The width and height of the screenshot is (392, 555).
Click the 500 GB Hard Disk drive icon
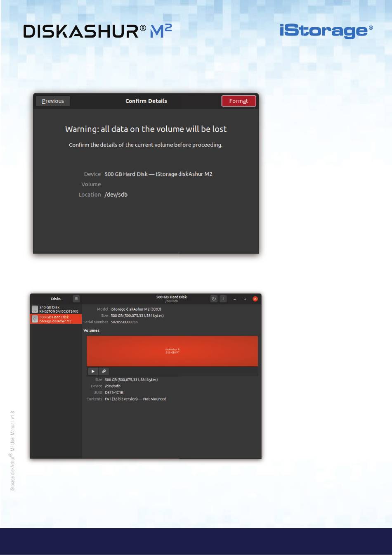pos(35,319)
